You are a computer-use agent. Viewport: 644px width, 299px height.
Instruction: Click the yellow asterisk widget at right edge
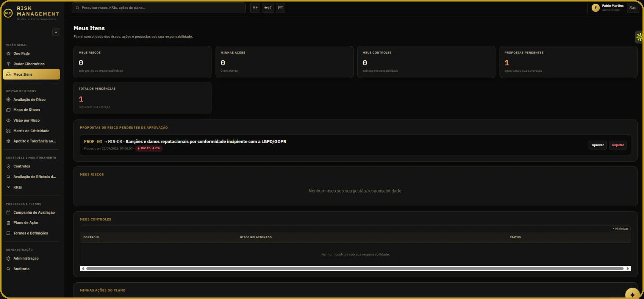coord(639,37)
